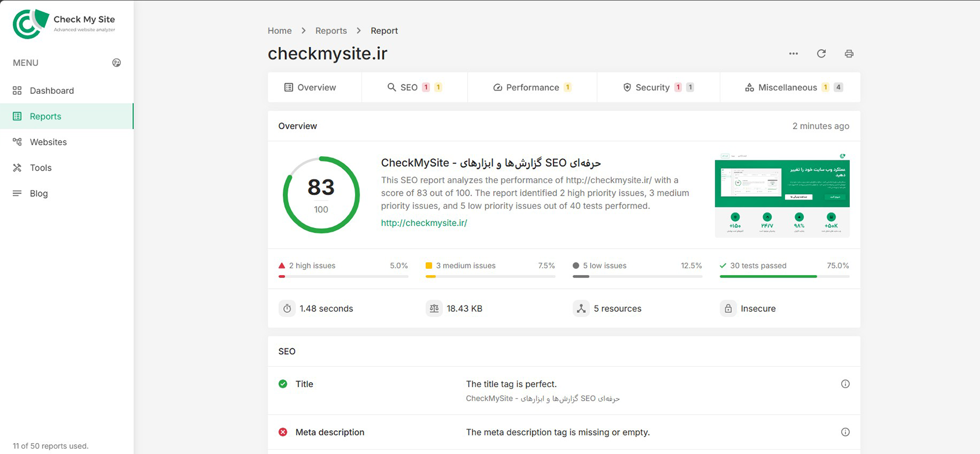Select Reports in the sidebar
This screenshot has height=454, width=980.
66,116
